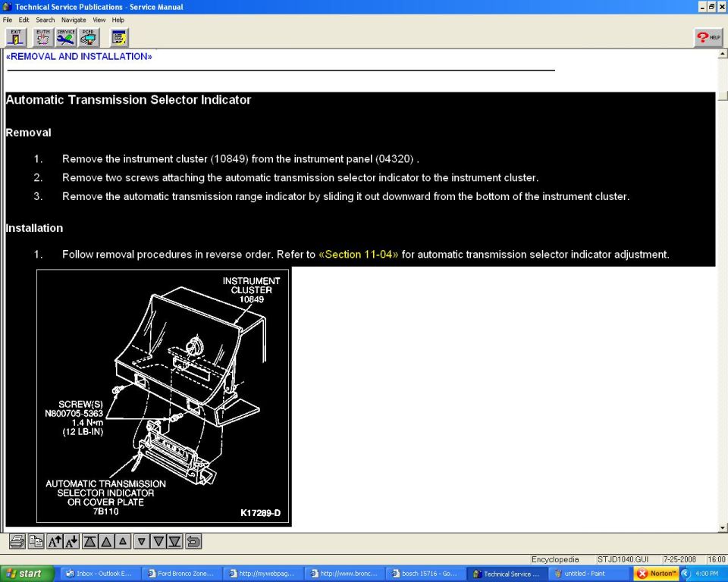Click the Automatic Transmission Selector Indicator heading
Screen dimensions: 728x582
(129, 100)
